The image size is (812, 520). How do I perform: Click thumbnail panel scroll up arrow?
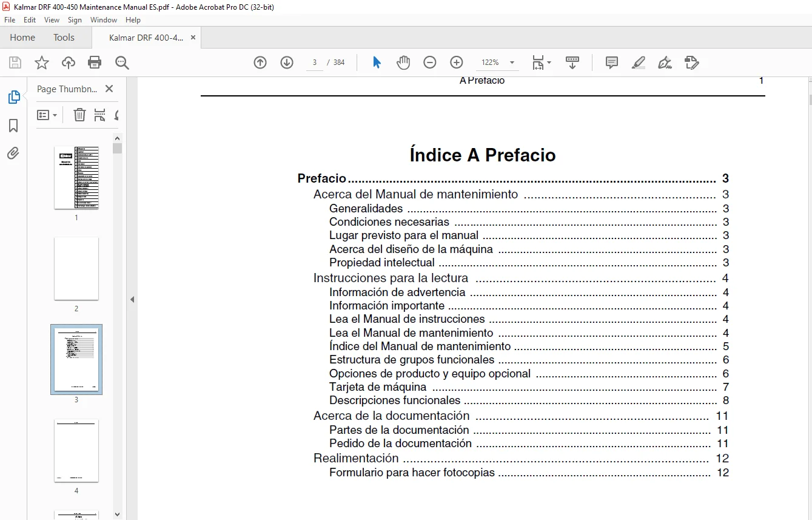118,138
